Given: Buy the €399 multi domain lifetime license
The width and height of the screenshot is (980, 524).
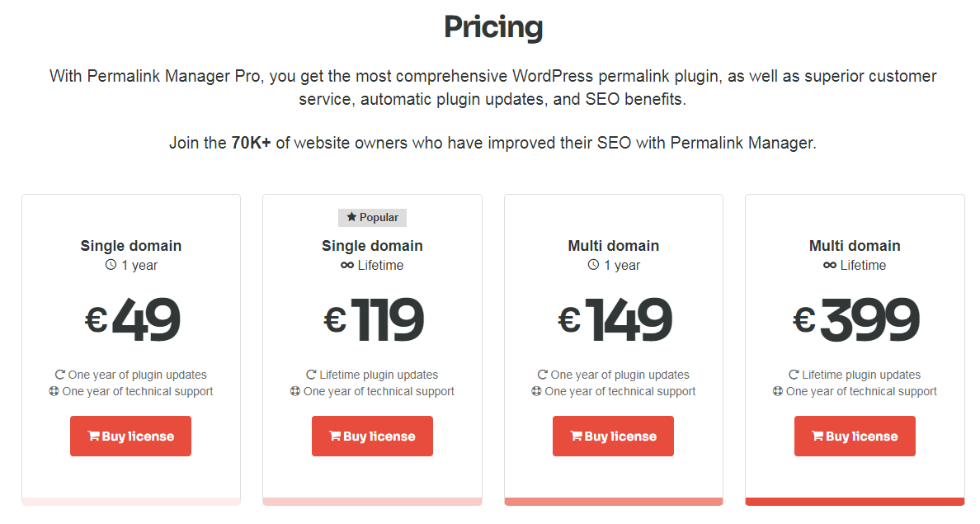Looking at the screenshot, I should pos(855,437).
